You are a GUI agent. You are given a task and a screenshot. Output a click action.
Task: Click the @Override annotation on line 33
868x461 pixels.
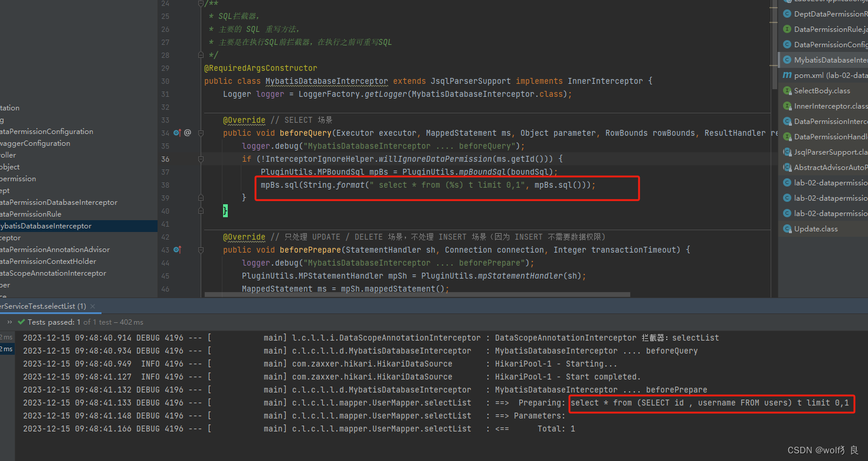244,120
